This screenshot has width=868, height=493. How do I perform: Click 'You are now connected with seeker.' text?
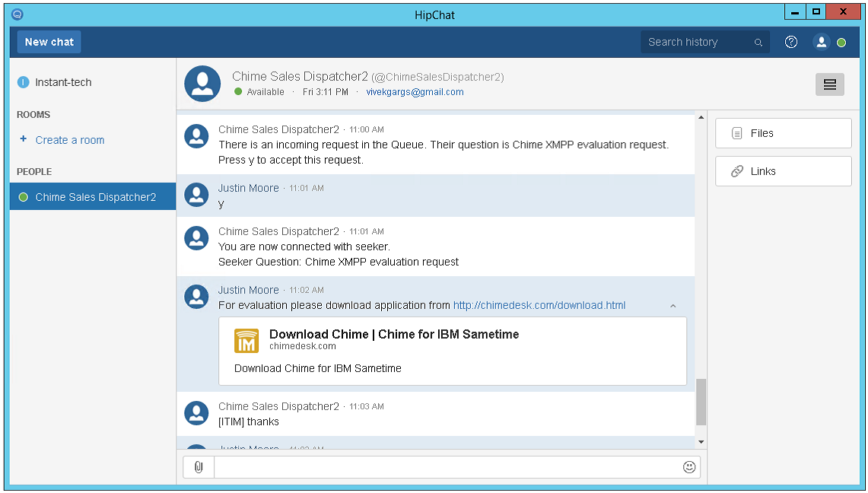tap(304, 247)
